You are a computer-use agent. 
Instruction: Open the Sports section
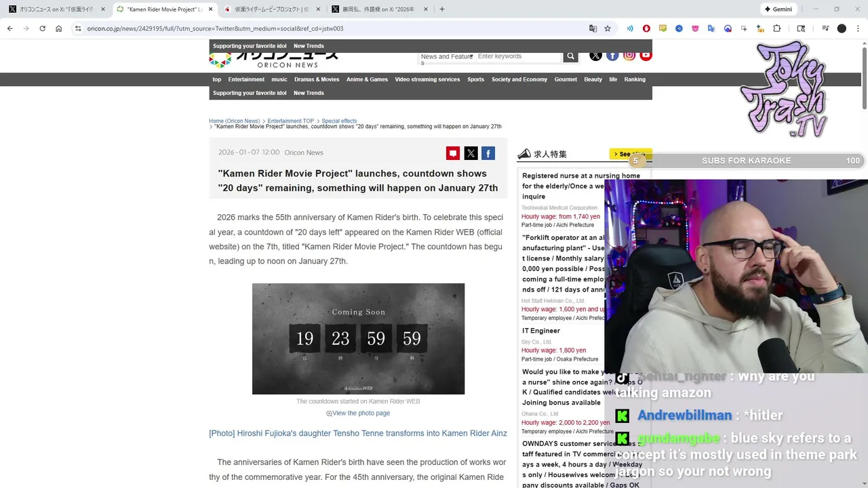[475, 79]
